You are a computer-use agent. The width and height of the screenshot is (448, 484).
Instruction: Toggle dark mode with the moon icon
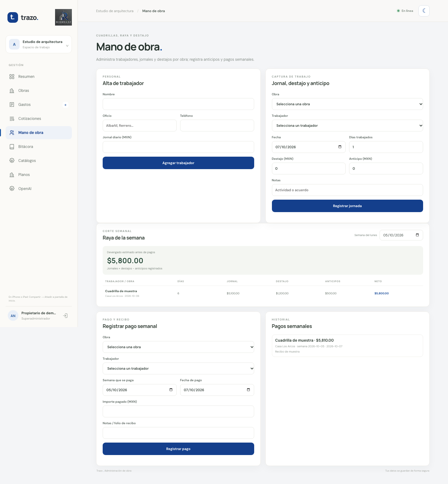pyautogui.click(x=424, y=11)
